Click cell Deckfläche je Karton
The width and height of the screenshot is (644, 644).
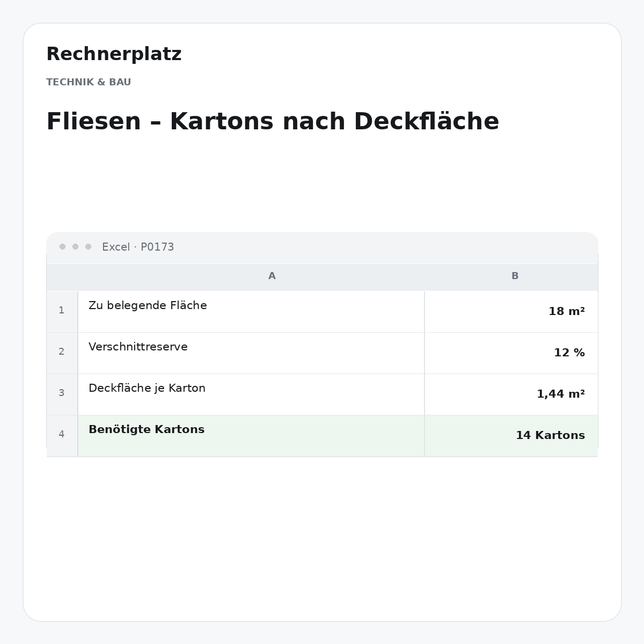(x=251, y=394)
